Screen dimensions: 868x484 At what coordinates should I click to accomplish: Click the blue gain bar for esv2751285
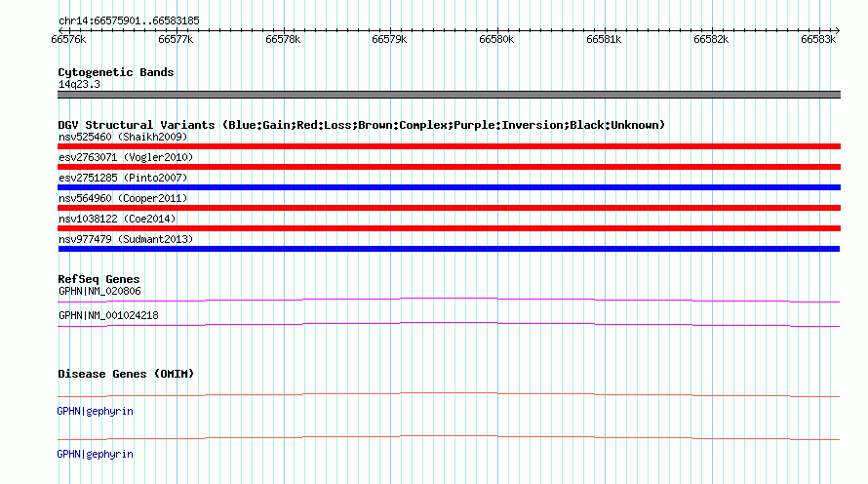click(449, 187)
